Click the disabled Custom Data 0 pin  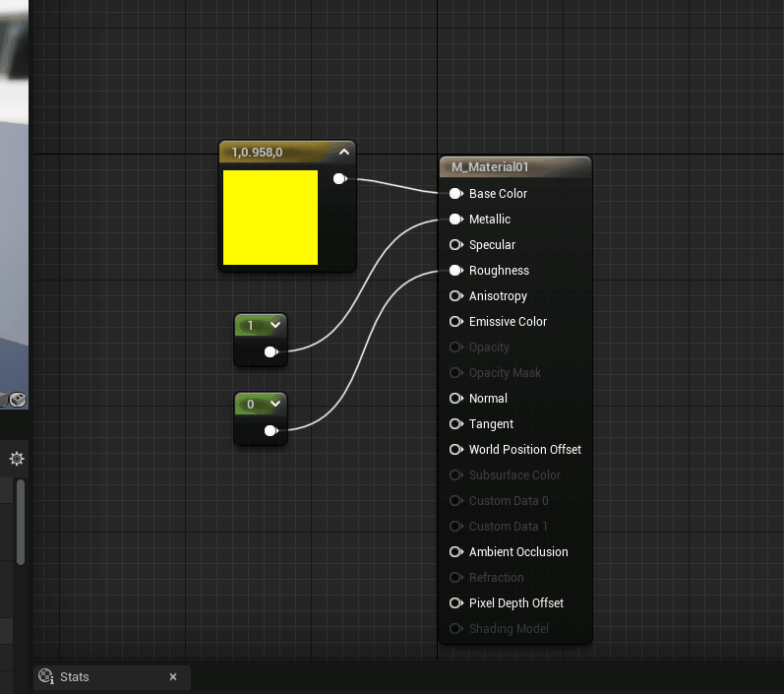(x=456, y=500)
